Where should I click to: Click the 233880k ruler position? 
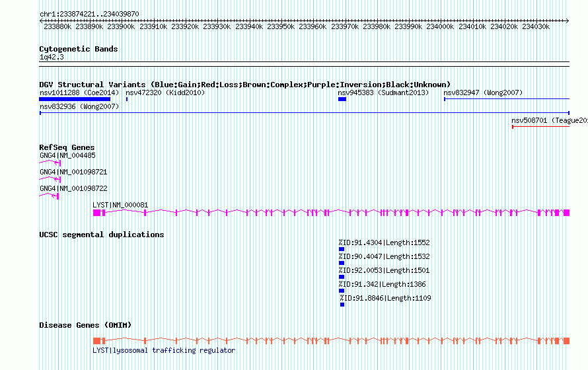(x=57, y=26)
